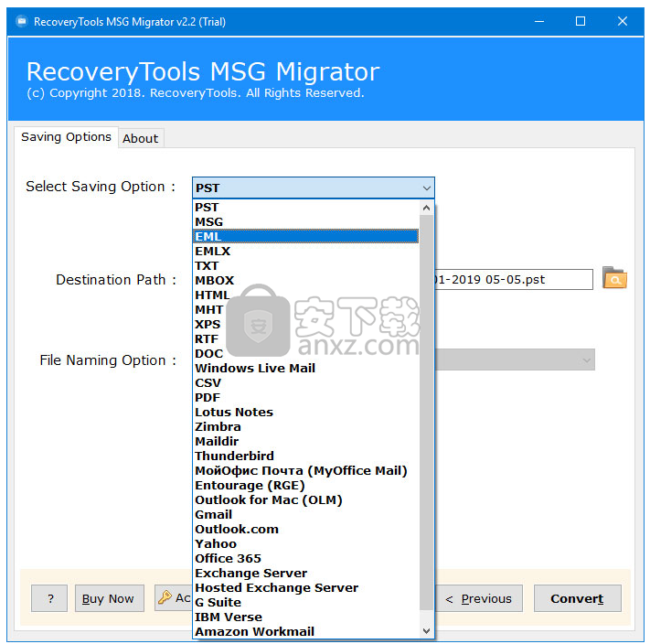Choose DOC saving option
The height and width of the screenshot is (644, 650).
click(x=306, y=353)
